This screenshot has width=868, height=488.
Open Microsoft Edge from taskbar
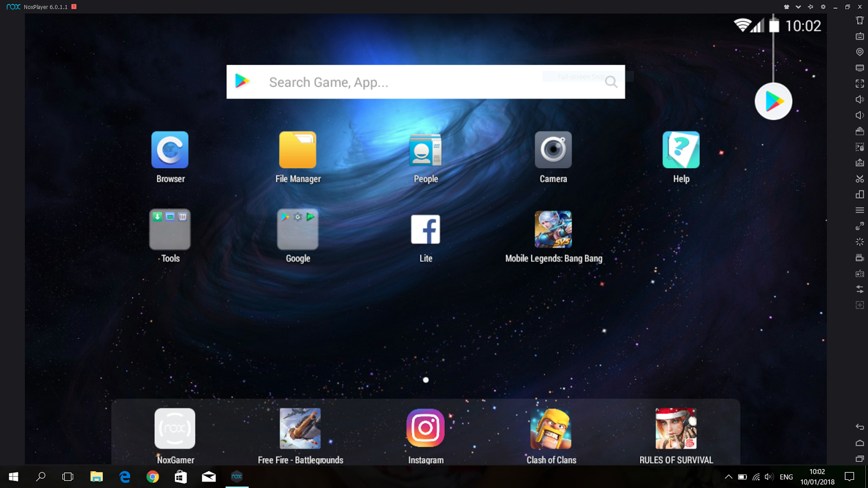pyautogui.click(x=125, y=477)
